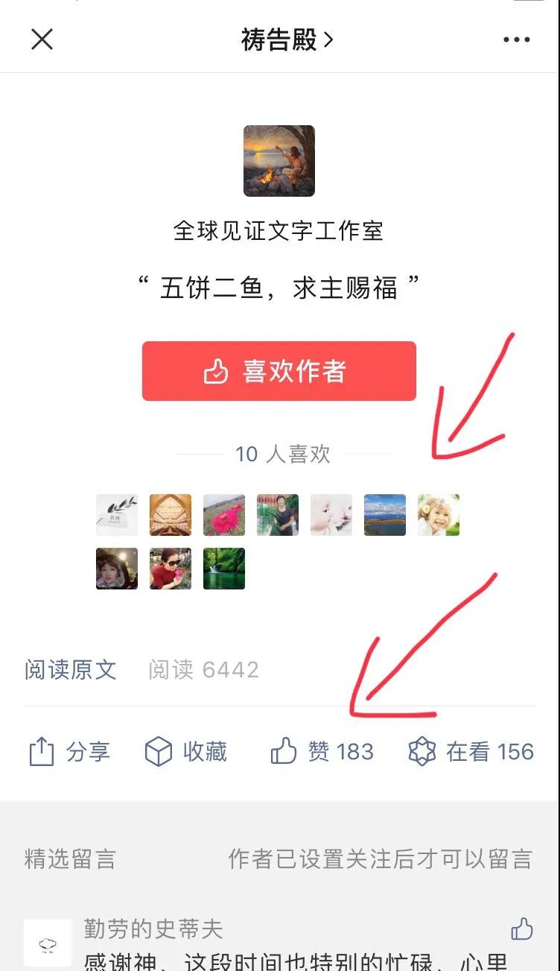560x971 pixels.
Task: Tap the 作者已设置关注后才可以留言 notice
Action: [x=381, y=858]
